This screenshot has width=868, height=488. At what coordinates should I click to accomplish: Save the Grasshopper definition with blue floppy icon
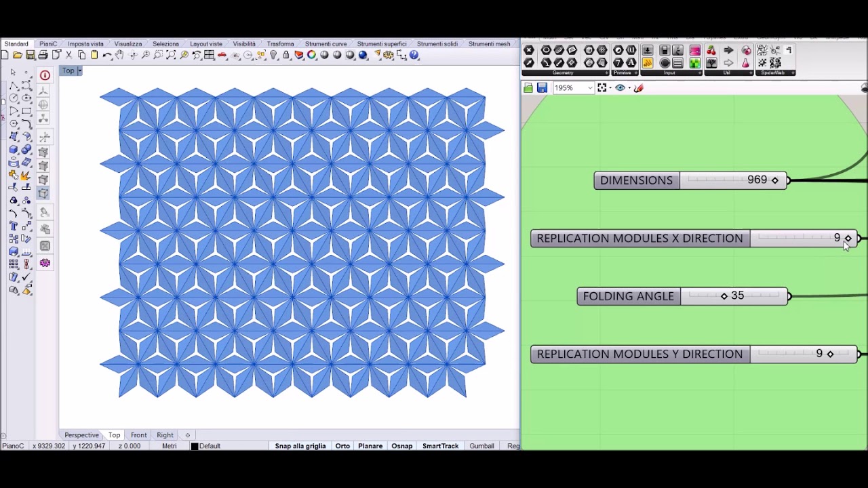coord(542,87)
